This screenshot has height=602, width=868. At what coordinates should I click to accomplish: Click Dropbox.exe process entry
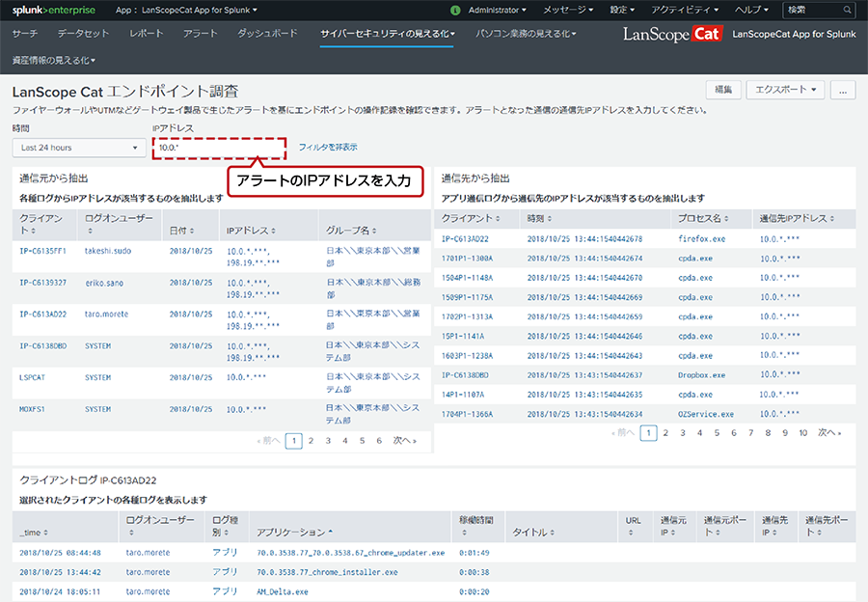click(701, 375)
